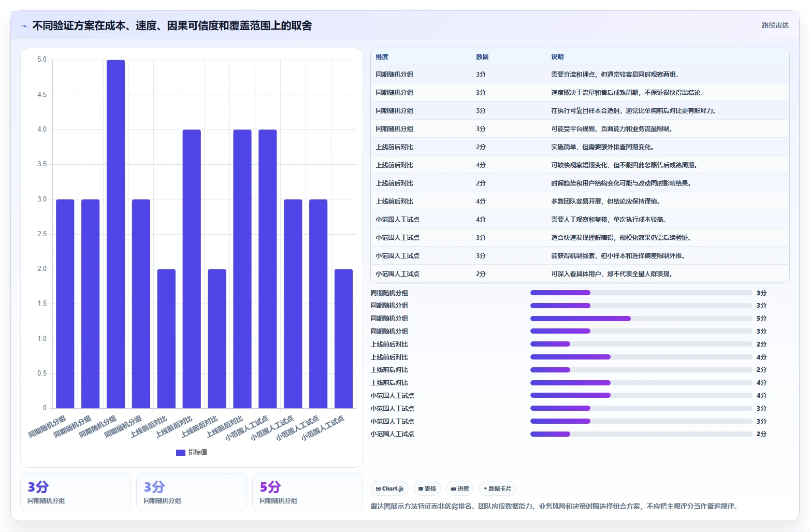Click the 维度 column header

[382, 57]
